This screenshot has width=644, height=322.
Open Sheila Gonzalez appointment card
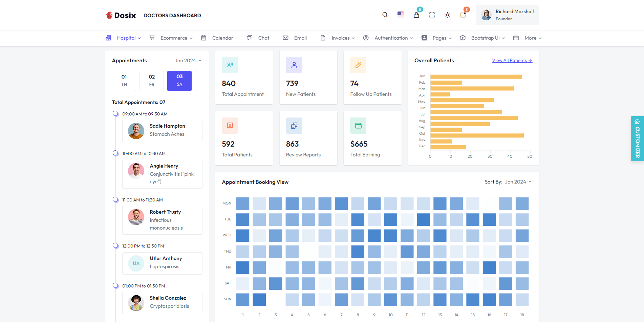pos(162,303)
